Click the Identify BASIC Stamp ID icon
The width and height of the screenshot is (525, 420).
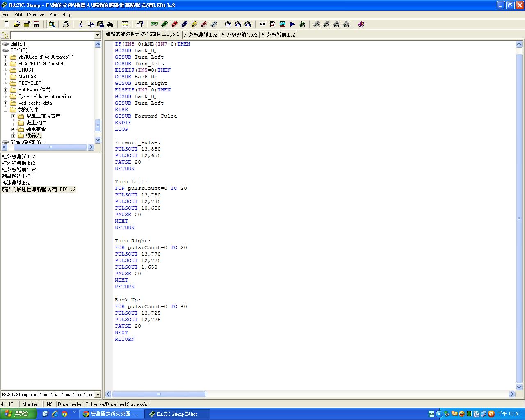263,25
